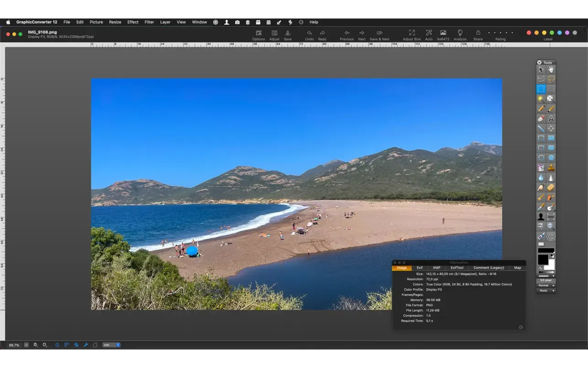Screen dimensions: 588x368
Task: Open the Normal blend mode dropdown
Action: coord(546,286)
